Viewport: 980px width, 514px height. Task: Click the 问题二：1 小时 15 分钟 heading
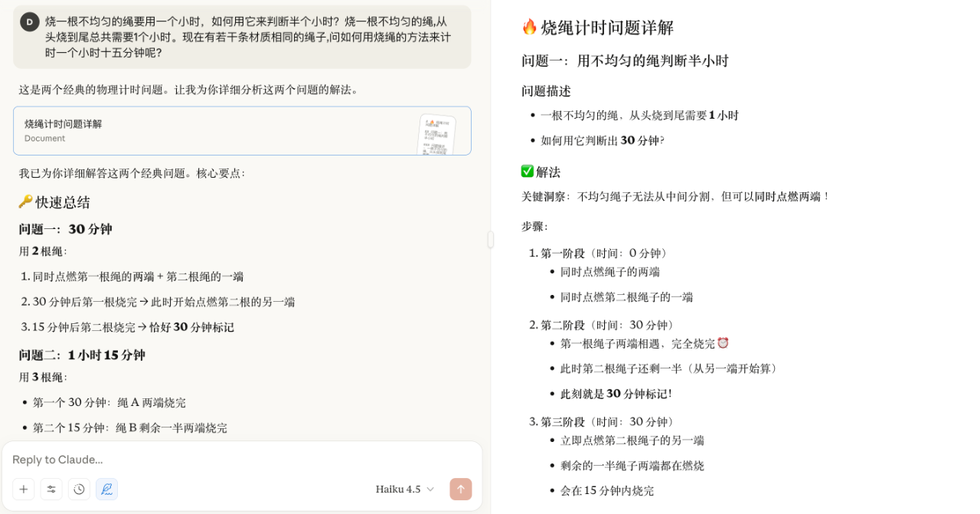[82, 355]
